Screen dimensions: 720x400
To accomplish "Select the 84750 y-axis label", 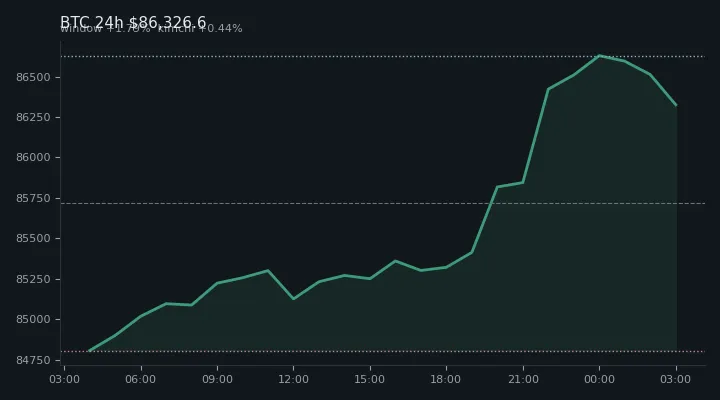I will (x=33, y=360).
